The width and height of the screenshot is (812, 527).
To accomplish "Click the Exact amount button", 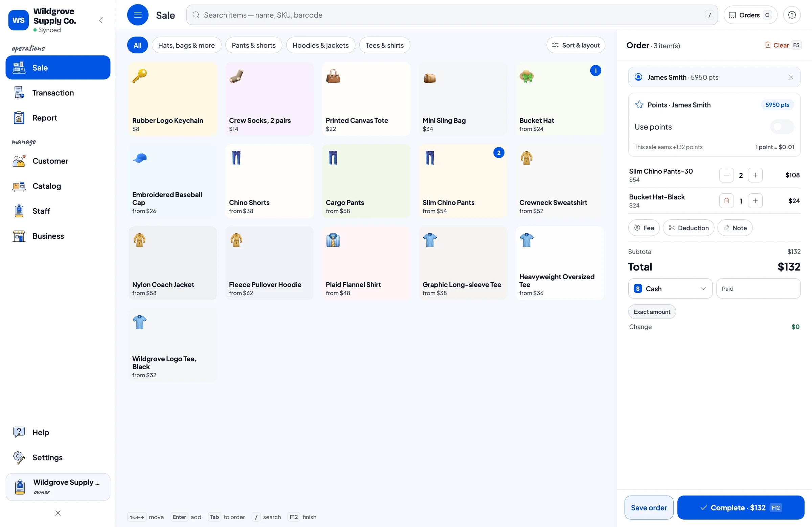I will (x=652, y=312).
